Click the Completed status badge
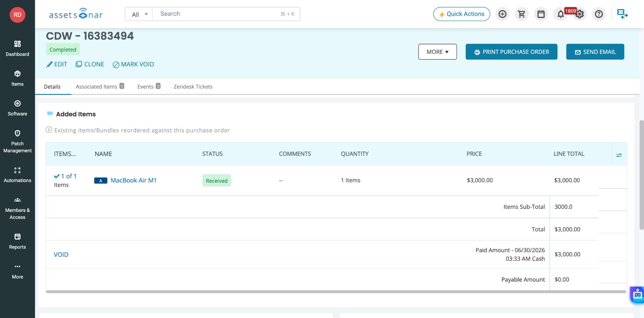 [63, 49]
